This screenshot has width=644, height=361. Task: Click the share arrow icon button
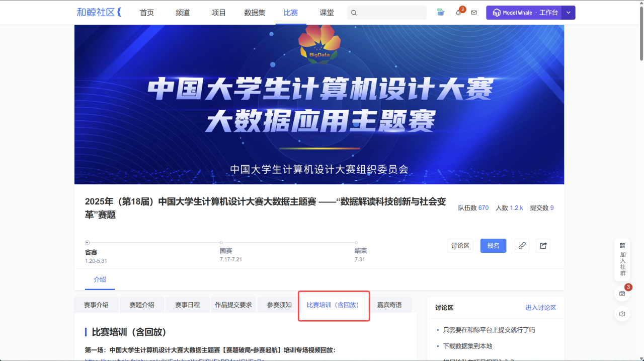pos(543,246)
